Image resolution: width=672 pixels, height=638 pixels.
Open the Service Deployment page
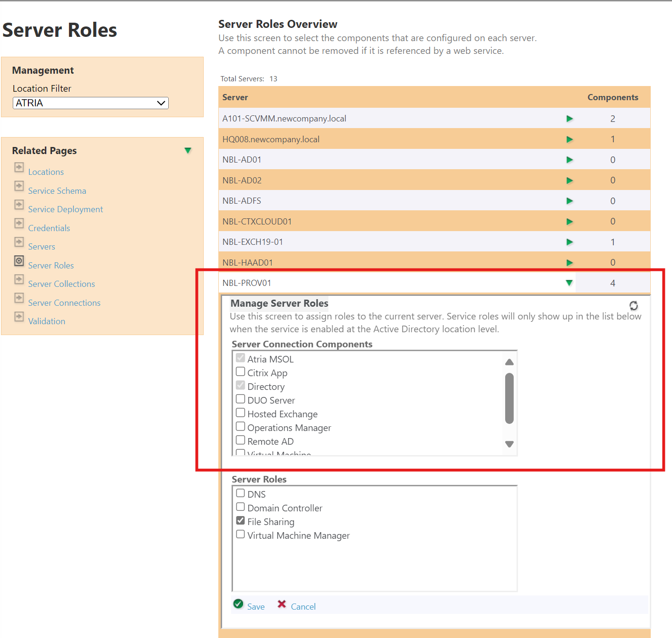(x=65, y=209)
